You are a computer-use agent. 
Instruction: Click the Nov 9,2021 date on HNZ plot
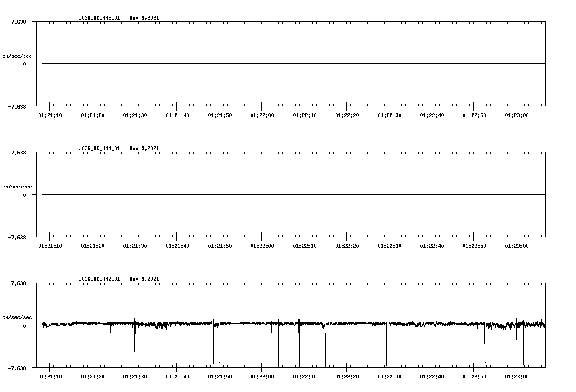click(144, 279)
